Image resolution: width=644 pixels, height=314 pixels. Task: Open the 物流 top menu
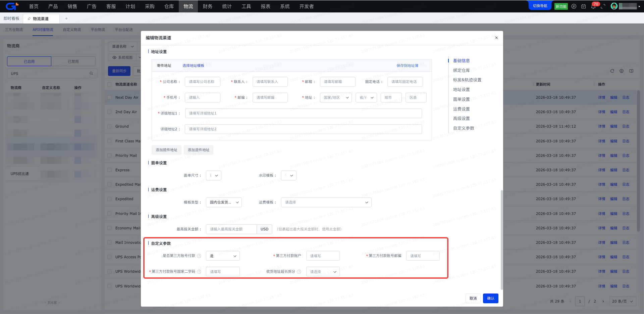coord(188,6)
